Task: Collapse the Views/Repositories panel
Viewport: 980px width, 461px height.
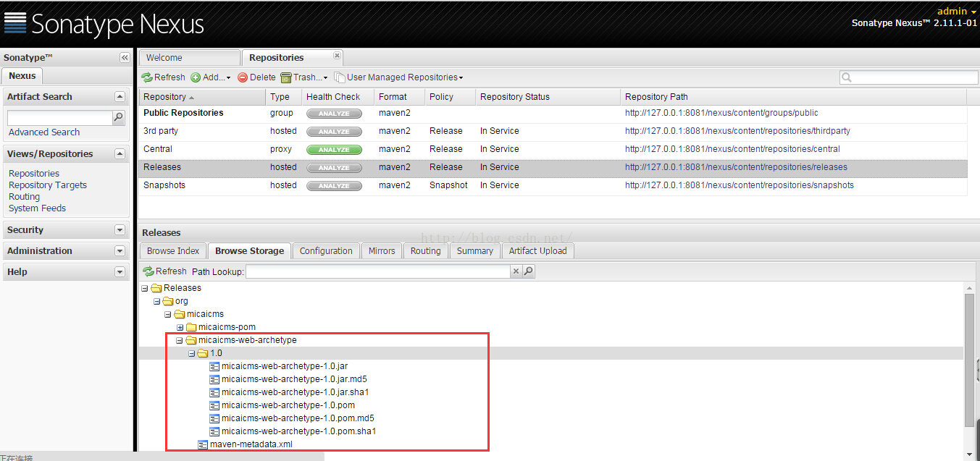Action: click(x=120, y=154)
